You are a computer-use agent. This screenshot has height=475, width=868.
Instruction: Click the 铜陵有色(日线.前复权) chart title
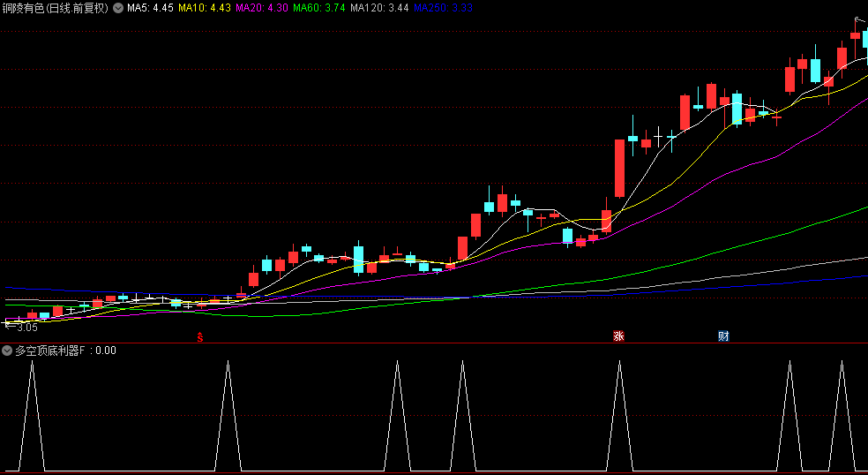coord(56,8)
